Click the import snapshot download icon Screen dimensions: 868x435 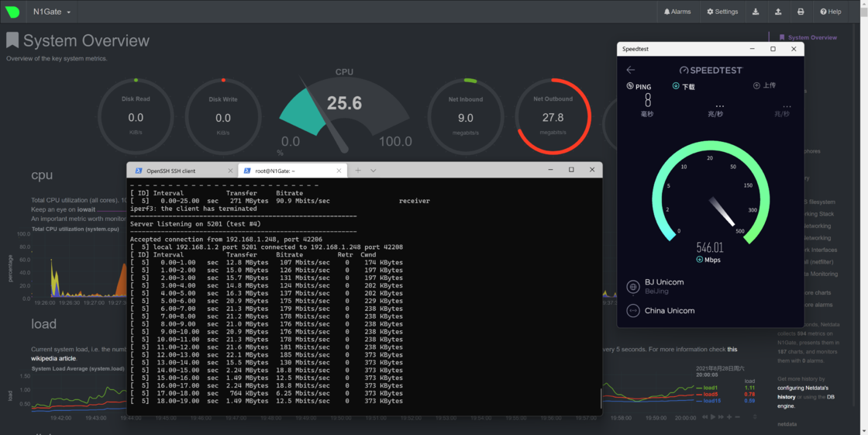[x=756, y=12]
